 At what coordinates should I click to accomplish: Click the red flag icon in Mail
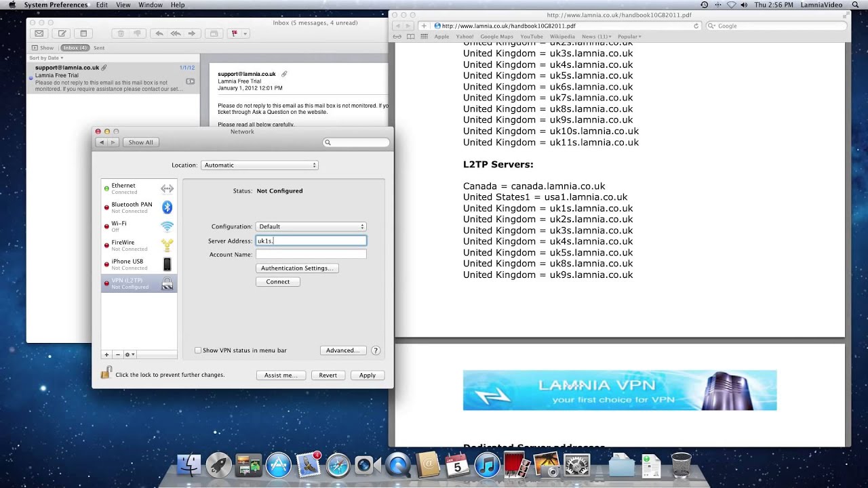pyautogui.click(x=234, y=33)
